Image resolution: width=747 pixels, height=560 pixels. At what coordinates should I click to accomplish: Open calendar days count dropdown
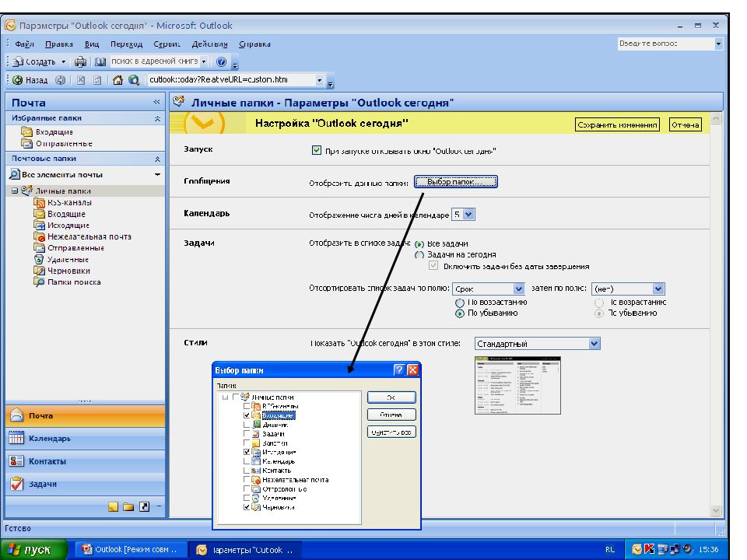(468, 215)
